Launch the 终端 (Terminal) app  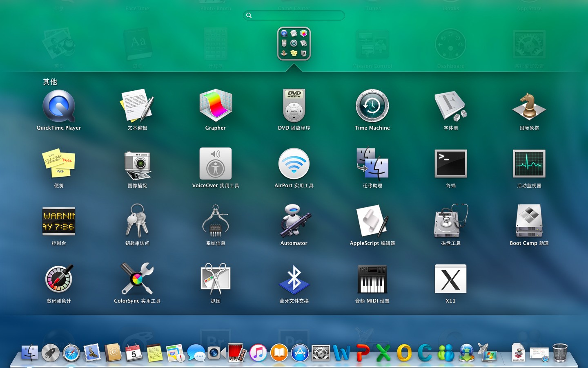(x=450, y=164)
